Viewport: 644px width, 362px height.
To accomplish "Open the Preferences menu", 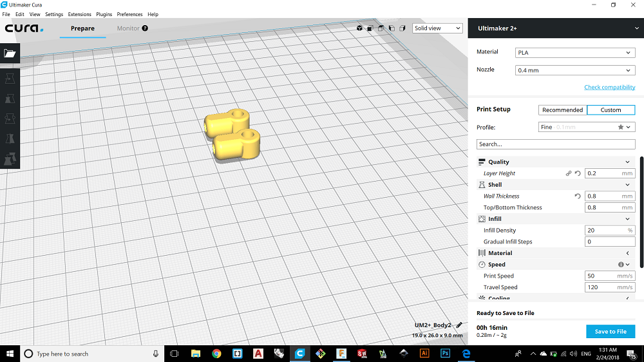I will click(x=130, y=14).
